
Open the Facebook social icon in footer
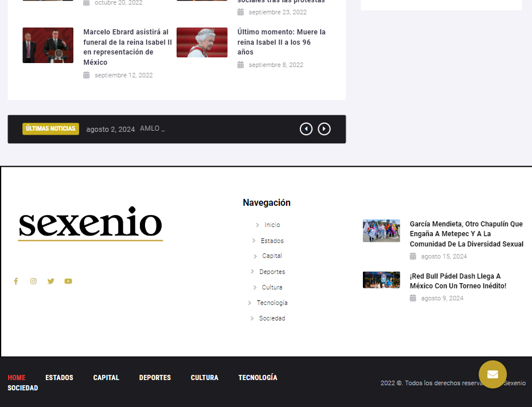[16, 281]
